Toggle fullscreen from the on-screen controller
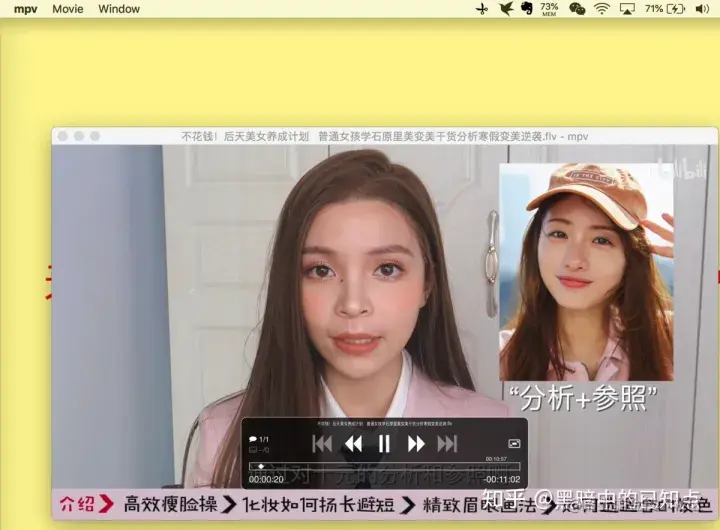Image resolution: width=720 pixels, height=530 pixels. coord(514,444)
